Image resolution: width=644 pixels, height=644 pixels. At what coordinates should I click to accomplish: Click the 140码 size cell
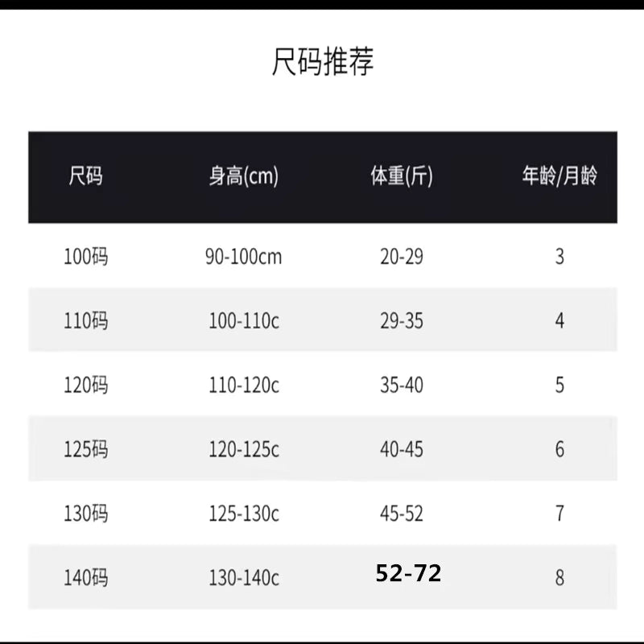(x=85, y=577)
